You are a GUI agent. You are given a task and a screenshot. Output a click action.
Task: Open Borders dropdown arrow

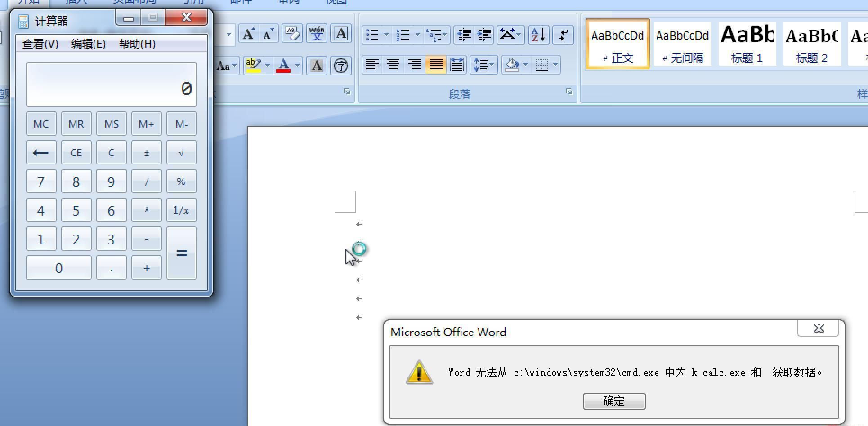pyautogui.click(x=555, y=65)
